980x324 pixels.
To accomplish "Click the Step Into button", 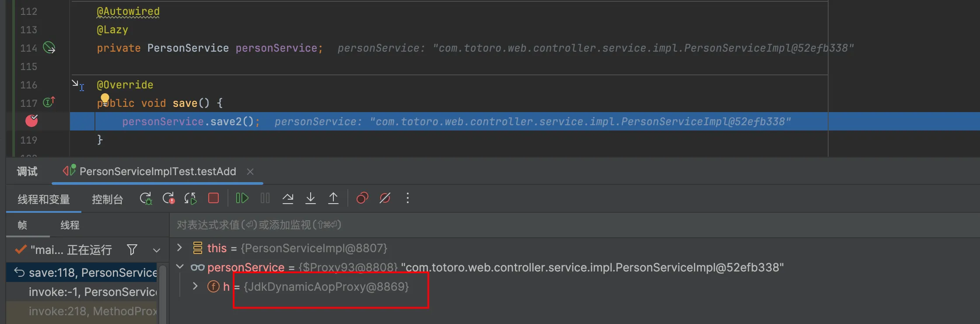I will click(x=311, y=198).
